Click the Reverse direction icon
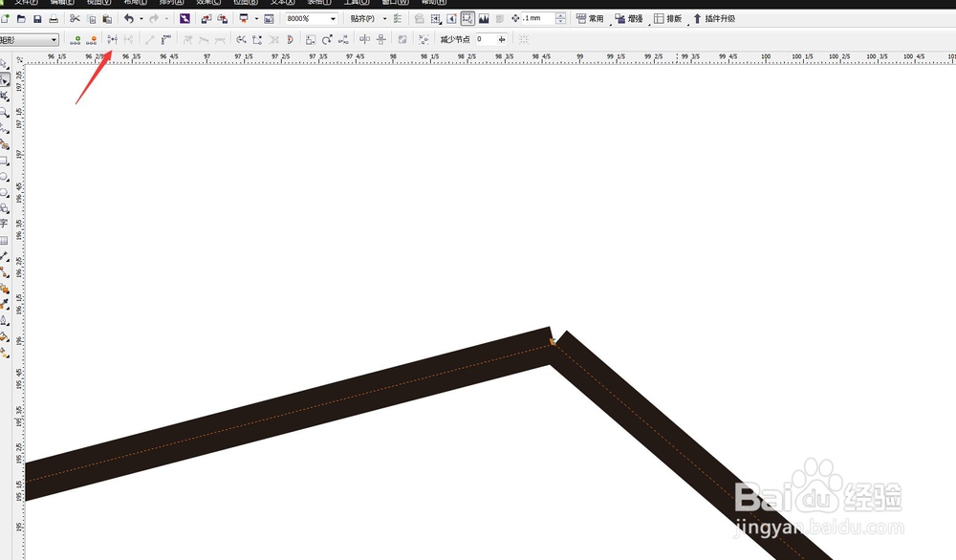This screenshot has width=956, height=560. pyautogui.click(x=242, y=39)
